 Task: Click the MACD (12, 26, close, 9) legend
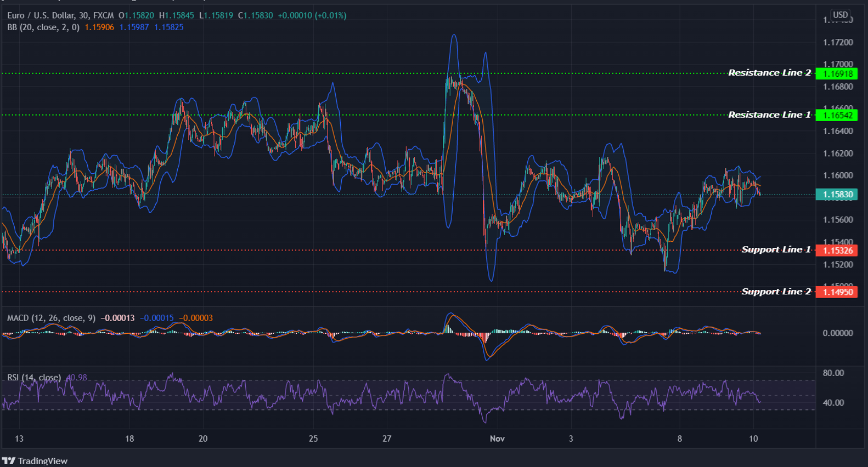pos(51,318)
